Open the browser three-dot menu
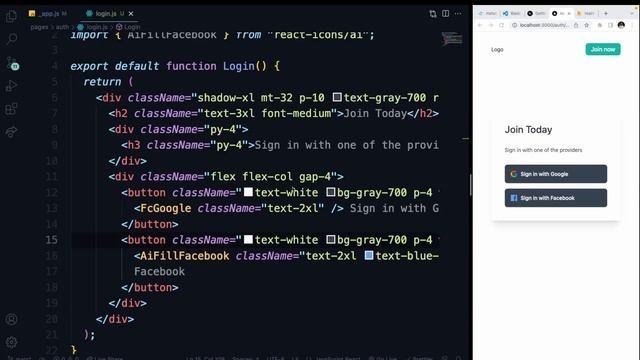This screenshot has height=360, width=640. (632, 25)
